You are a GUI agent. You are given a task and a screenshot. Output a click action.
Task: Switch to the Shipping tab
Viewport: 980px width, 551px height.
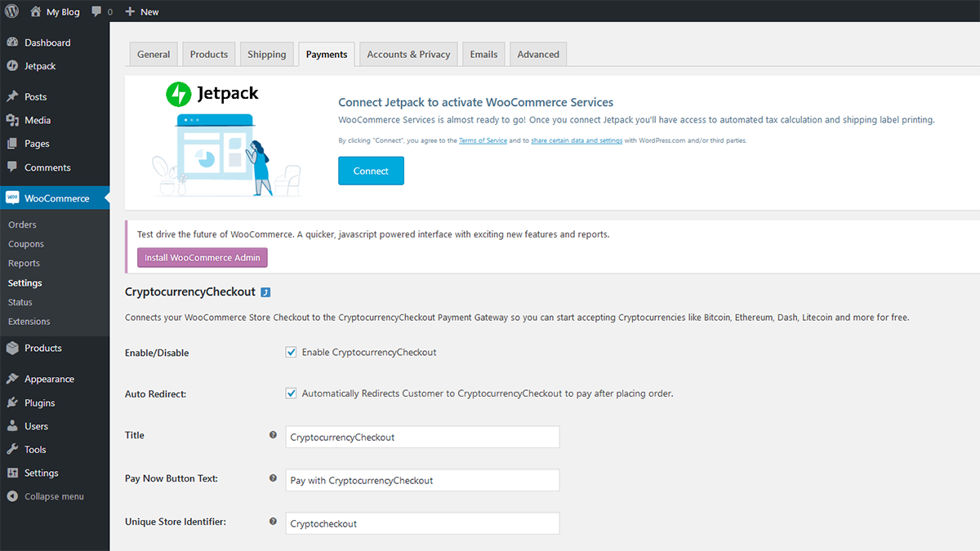(x=267, y=54)
